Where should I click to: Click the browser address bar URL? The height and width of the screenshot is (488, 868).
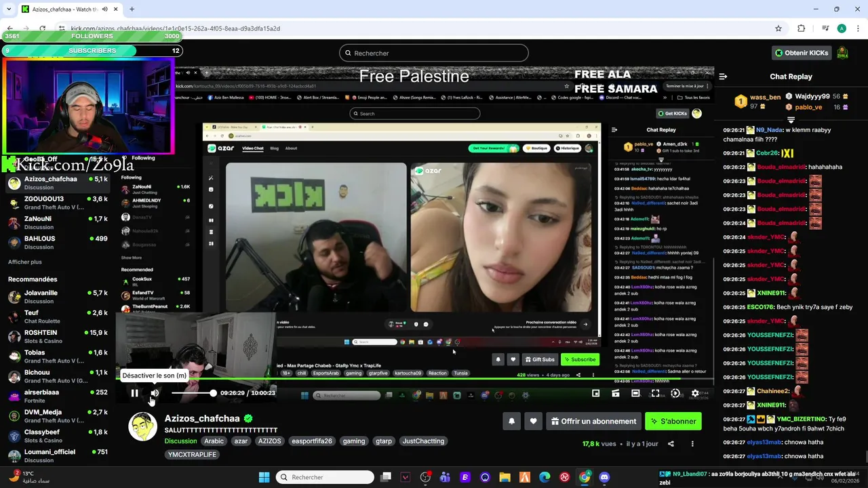(x=176, y=28)
